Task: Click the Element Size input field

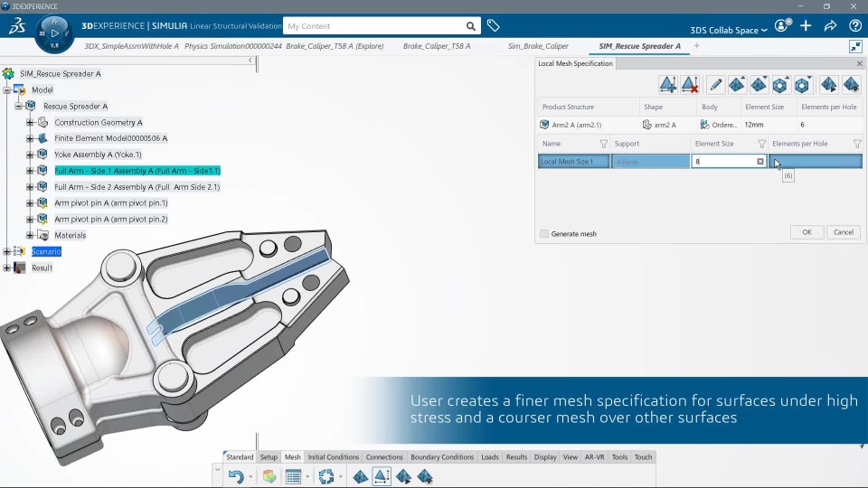Action: pos(729,162)
